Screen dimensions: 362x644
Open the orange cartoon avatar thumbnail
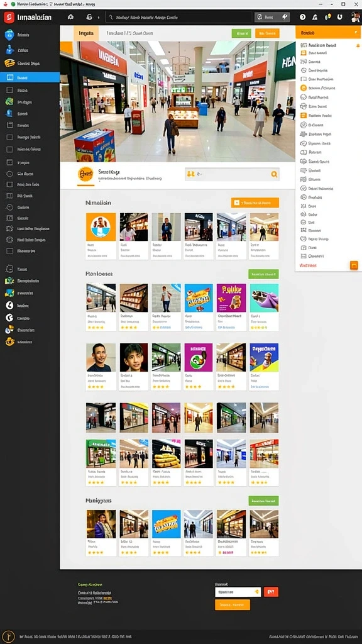click(101, 226)
